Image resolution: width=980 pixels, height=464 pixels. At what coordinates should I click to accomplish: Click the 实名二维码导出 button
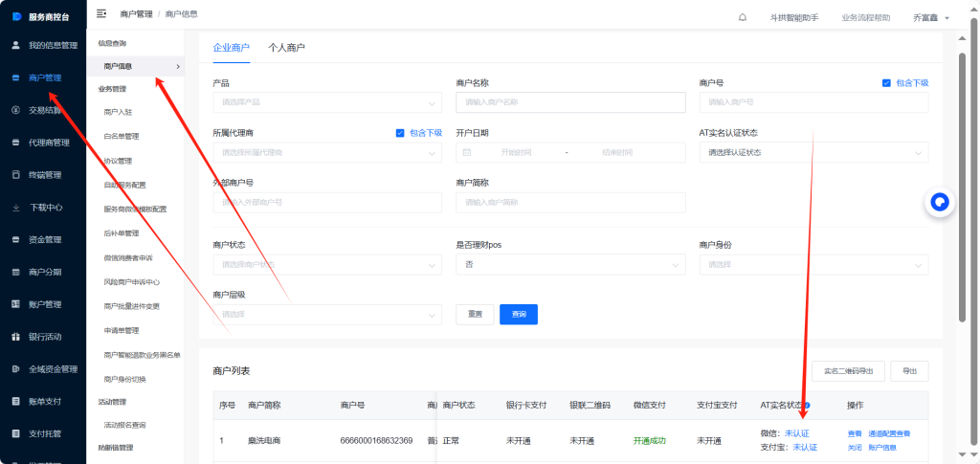coord(848,371)
